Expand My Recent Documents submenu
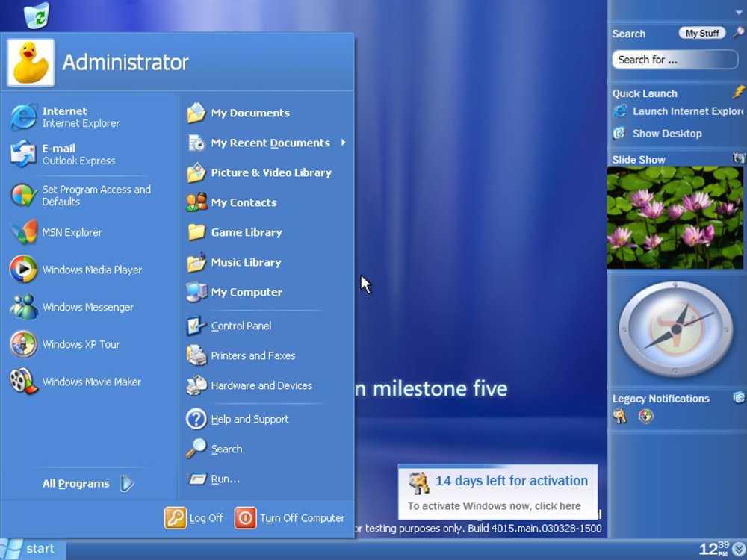The height and width of the screenshot is (560, 747). [270, 143]
